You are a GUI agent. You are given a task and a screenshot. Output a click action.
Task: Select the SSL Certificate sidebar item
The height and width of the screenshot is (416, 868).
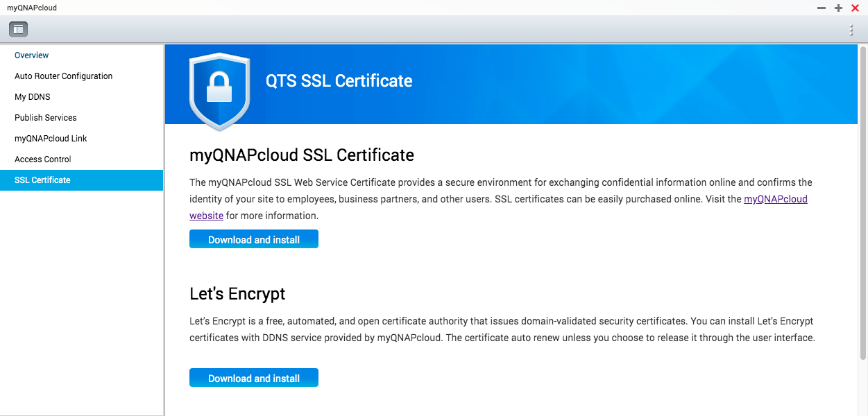(x=42, y=180)
